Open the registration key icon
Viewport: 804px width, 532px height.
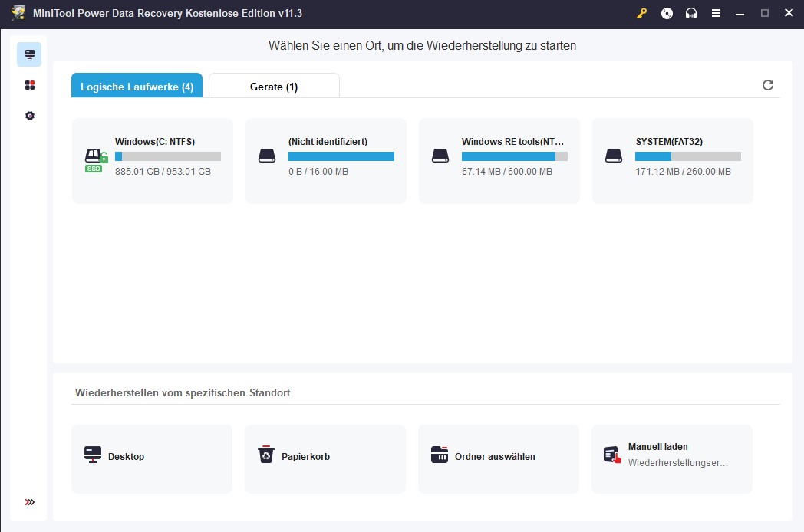[x=641, y=13]
